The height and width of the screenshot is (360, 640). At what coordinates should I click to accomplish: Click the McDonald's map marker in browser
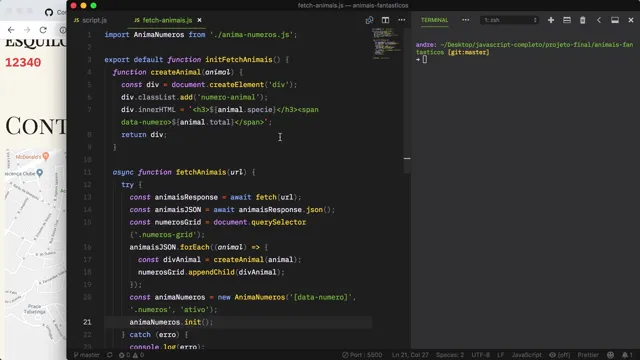tap(46, 156)
